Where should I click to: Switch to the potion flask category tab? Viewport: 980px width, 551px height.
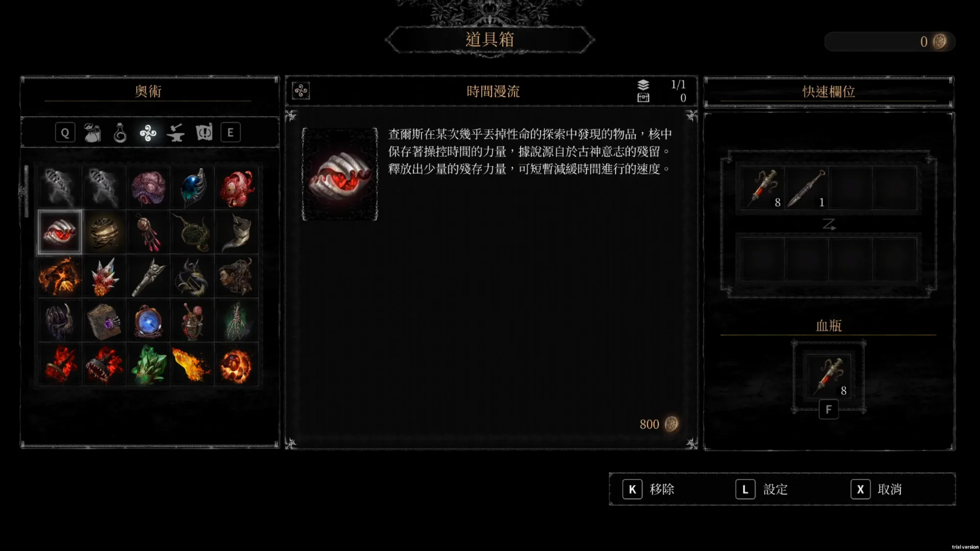click(x=120, y=133)
